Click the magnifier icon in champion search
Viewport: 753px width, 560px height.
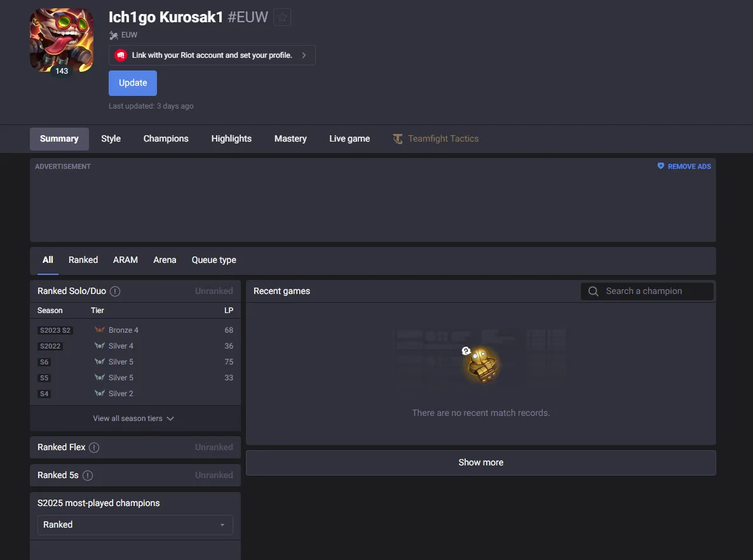coord(593,291)
